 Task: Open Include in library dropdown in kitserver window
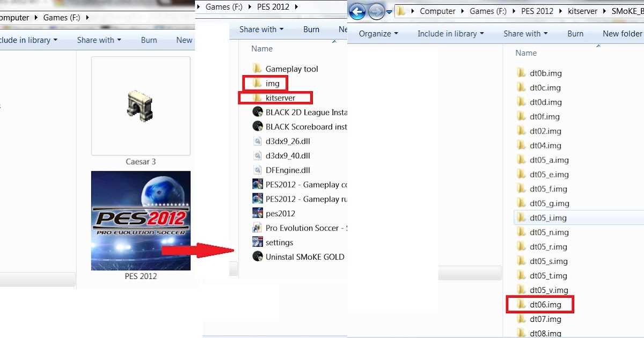pos(451,34)
